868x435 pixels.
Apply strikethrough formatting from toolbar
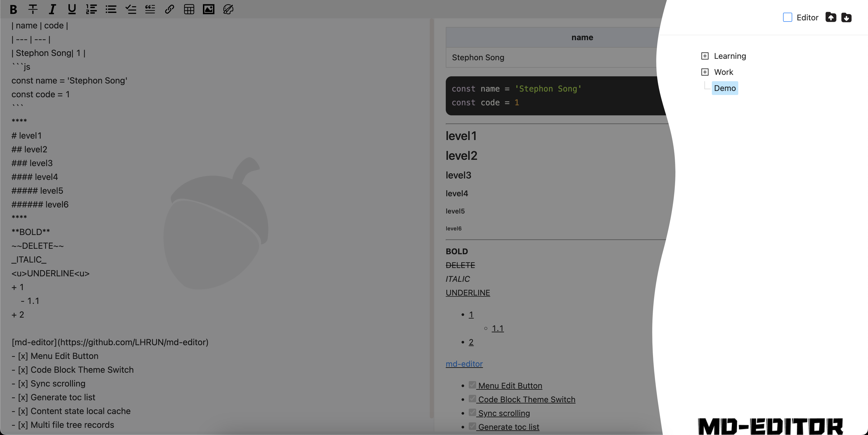[x=33, y=9]
